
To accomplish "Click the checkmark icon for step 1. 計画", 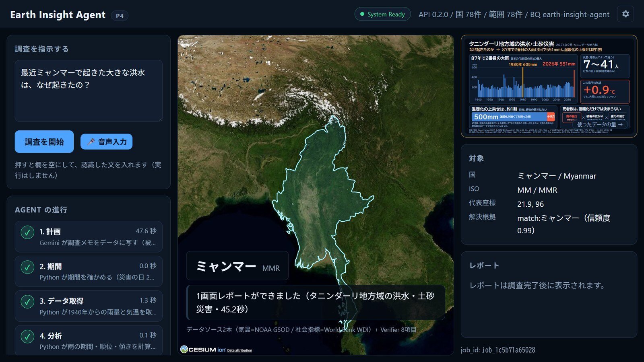I will coord(27,232).
